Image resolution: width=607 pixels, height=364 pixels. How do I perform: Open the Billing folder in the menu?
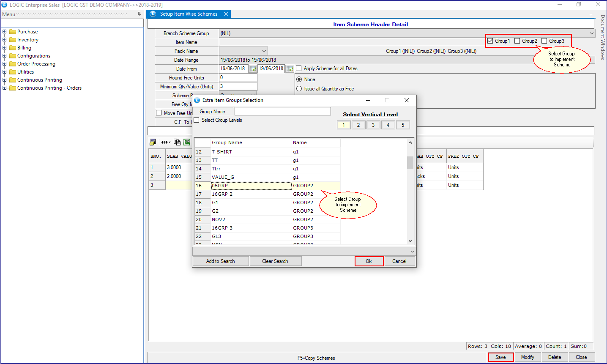coord(24,48)
